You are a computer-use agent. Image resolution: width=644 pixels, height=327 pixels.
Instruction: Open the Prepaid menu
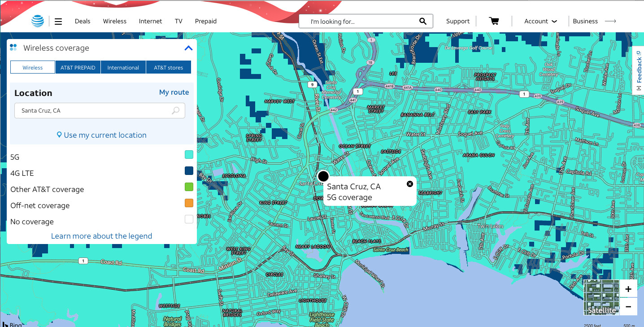206,21
